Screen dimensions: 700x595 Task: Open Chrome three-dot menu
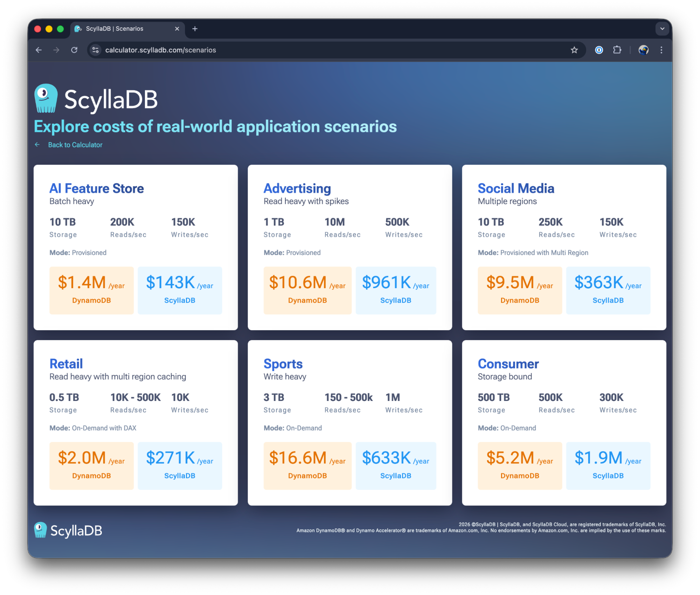click(x=661, y=50)
